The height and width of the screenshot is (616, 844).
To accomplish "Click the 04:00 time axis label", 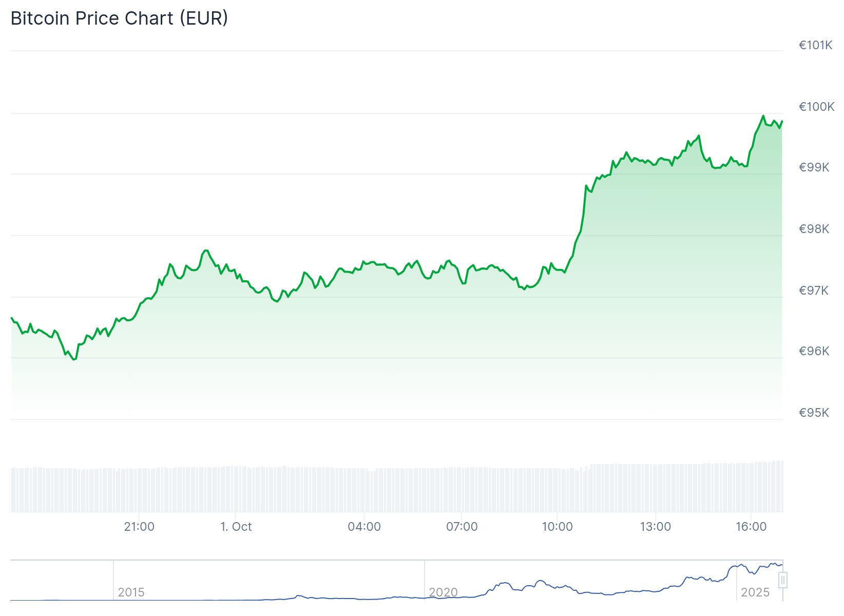I will 364,527.
